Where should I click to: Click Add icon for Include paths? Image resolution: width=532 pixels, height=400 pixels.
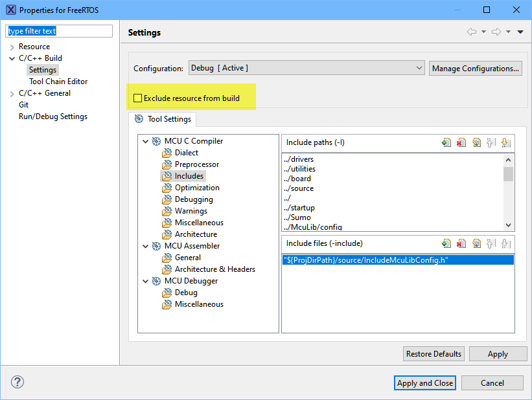(446, 142)
